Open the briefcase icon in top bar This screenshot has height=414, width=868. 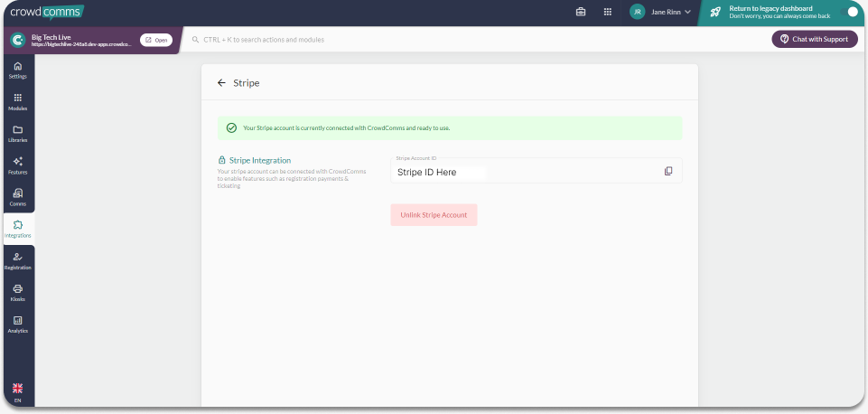581,12
